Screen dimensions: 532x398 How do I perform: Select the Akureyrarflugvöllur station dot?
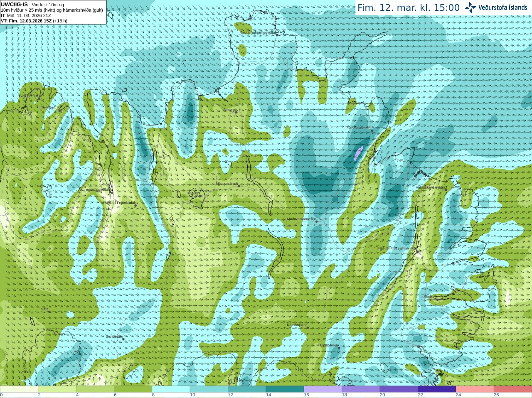click(x=111, y=192)
